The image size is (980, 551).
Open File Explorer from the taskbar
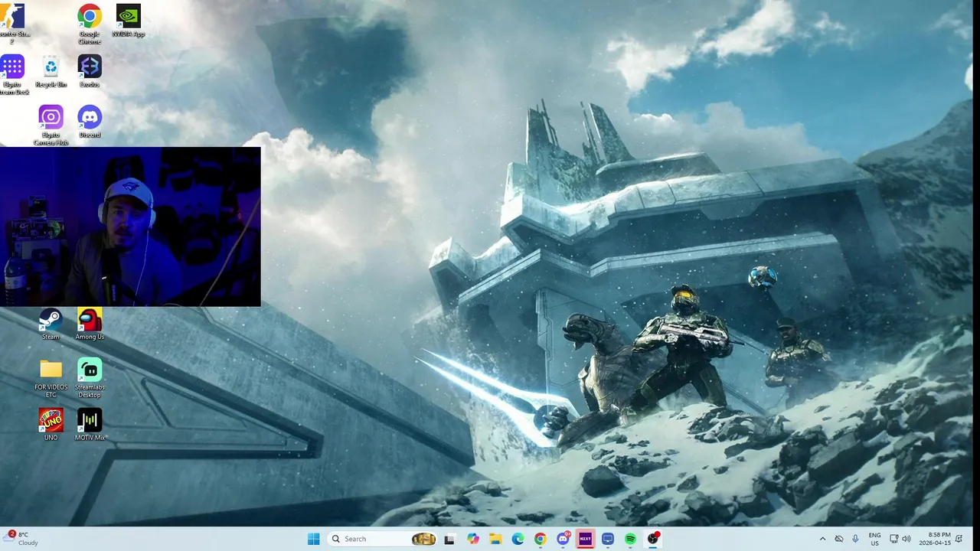point(495,539)
